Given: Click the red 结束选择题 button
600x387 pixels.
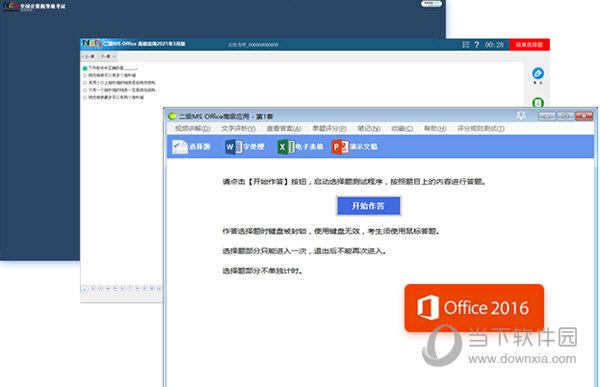Looking at the screenshot, I should click(x=529, y=44).
